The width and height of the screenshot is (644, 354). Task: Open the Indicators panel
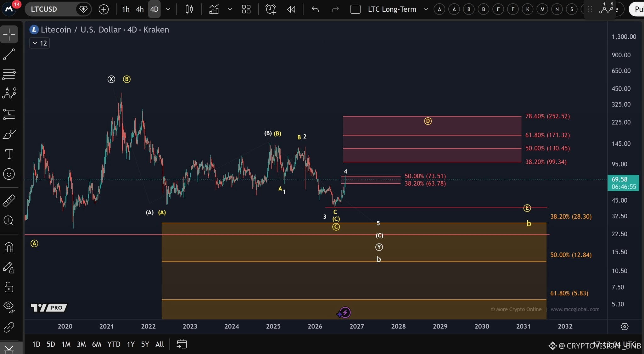pyautogui.click(x=214, y=9)
